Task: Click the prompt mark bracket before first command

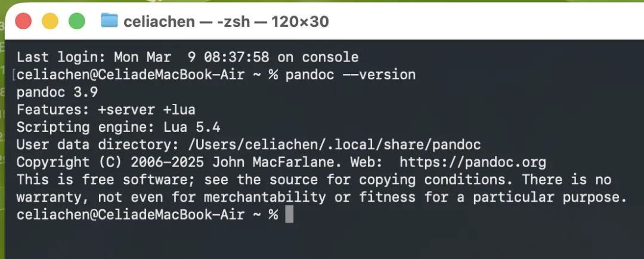Action: pyautogui.click(x=14, y=75)
